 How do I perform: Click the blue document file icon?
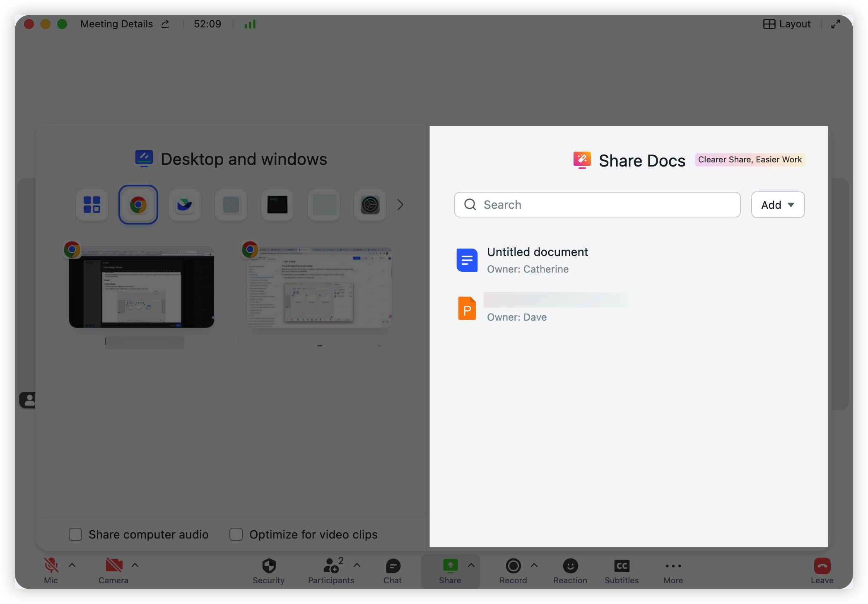pyautogui.click(x=467, y=260)
